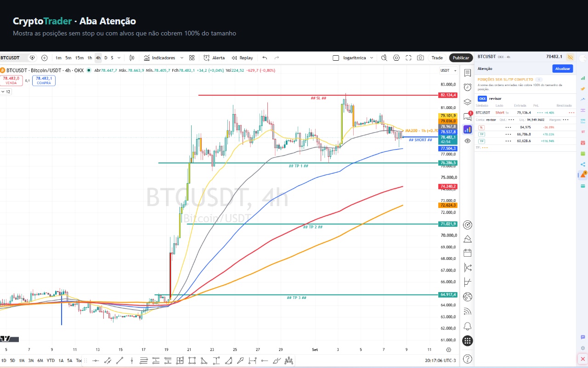Select the active 4h timeframe
The width and height of the screenshot is (588, 368).
click(98, 58)
